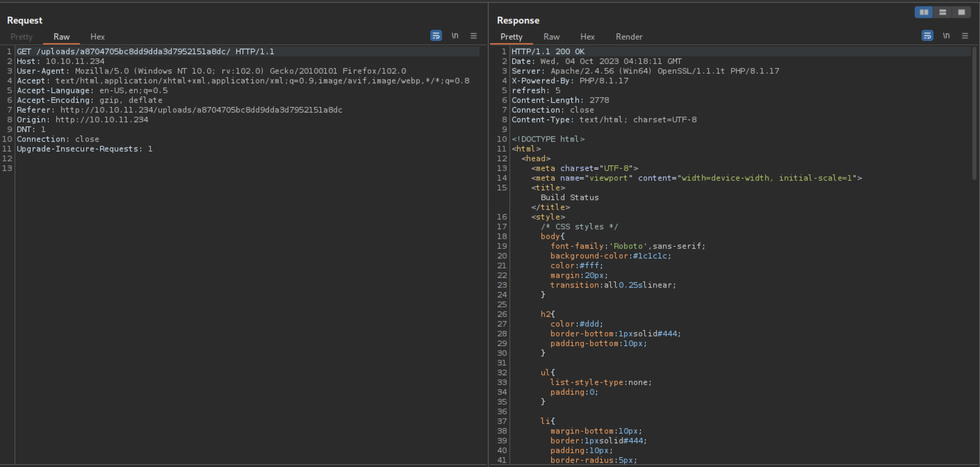Screen dimensions: 980x467
Task: Switch Request view to Raw tab
Action: [x=61, y=37]
